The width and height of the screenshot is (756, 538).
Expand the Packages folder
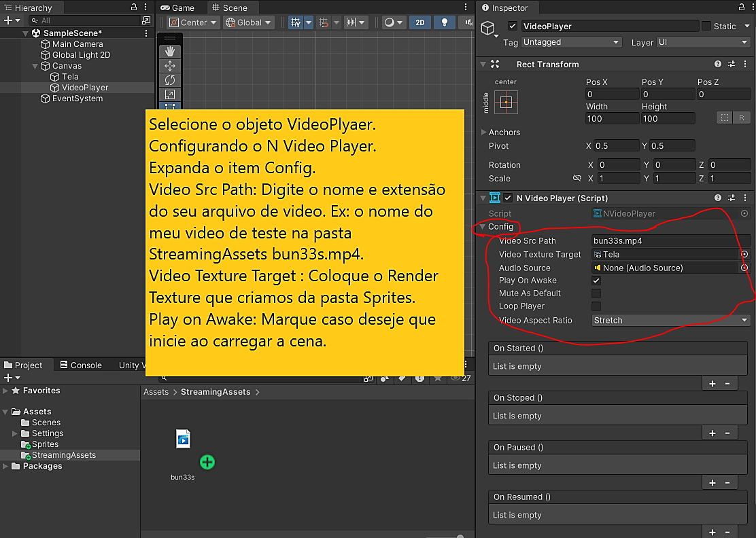coord(5,466)
